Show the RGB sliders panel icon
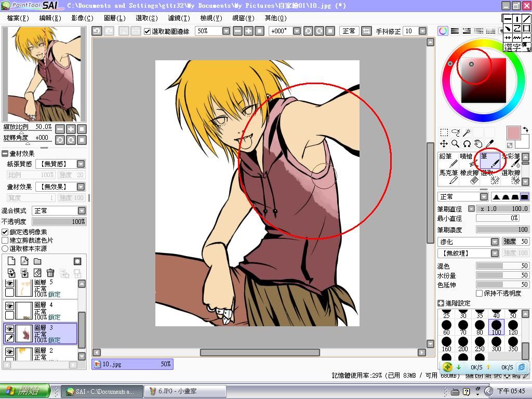532x399 pixels. (455, 31)
